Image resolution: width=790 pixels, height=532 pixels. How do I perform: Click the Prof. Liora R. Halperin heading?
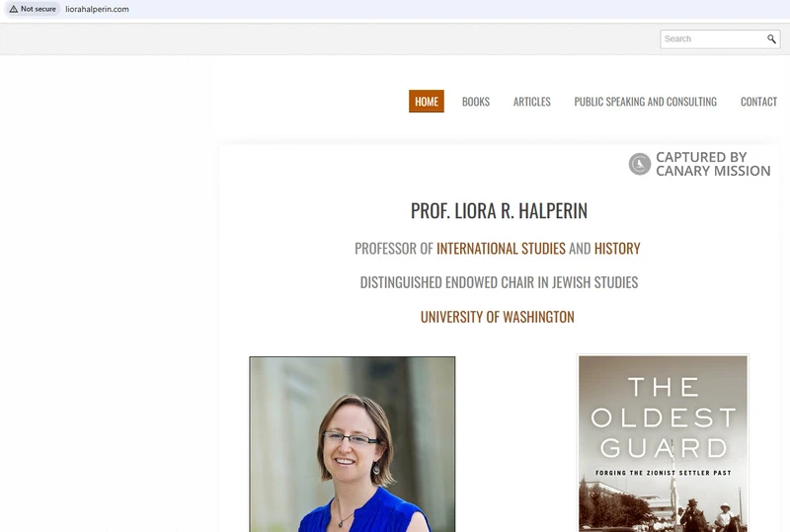(x=499, y=210)
